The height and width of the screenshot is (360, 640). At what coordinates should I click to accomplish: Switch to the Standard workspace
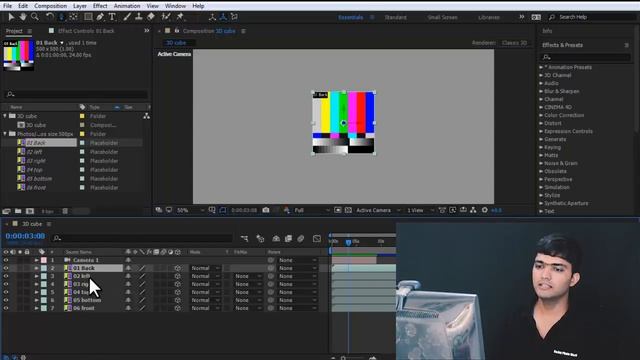point(396,17)
